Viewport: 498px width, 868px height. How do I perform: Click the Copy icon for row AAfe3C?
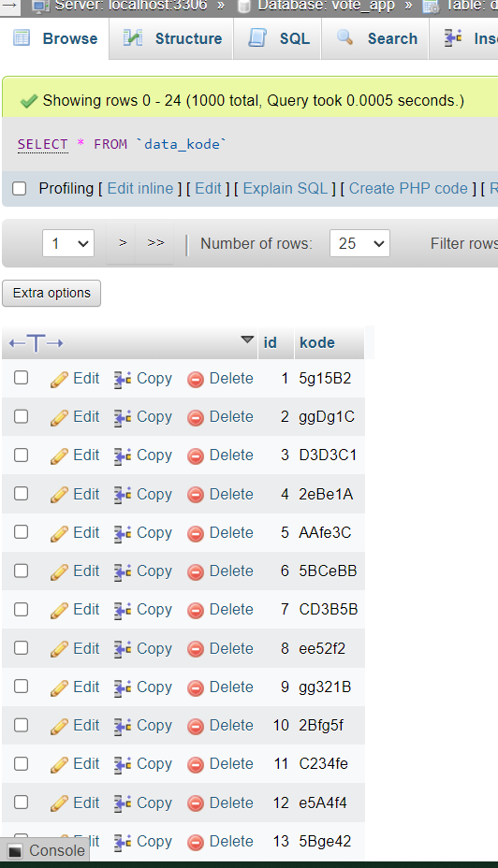123,533
